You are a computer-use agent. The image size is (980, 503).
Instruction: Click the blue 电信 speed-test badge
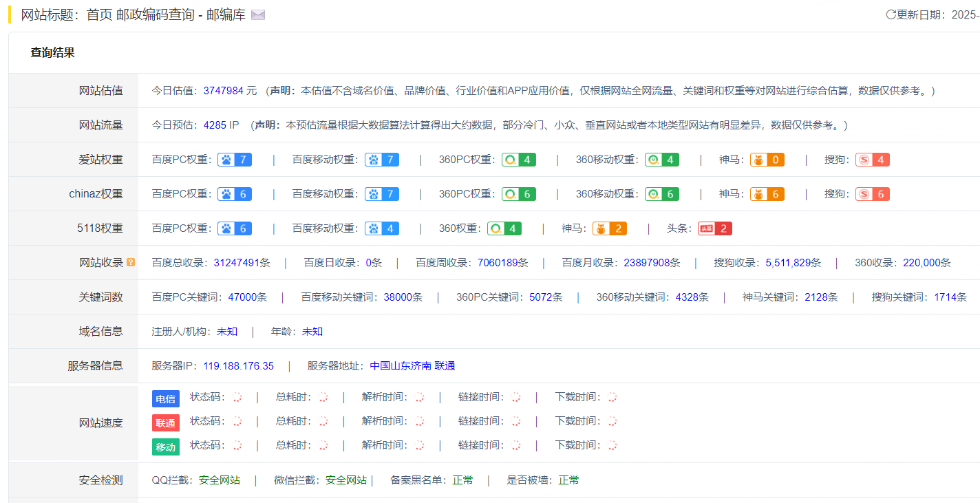(166, 398)
